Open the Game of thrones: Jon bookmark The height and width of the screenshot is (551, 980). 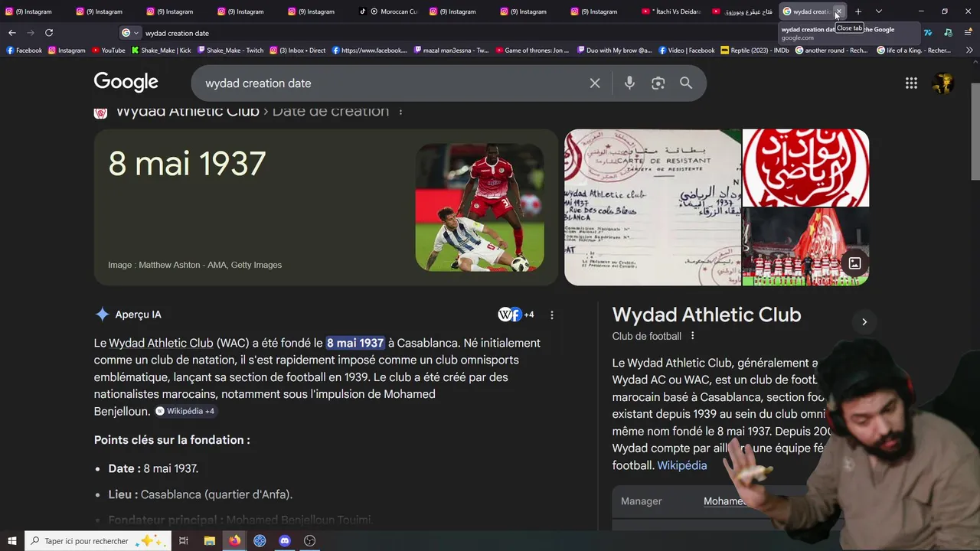tap(532, 51)
